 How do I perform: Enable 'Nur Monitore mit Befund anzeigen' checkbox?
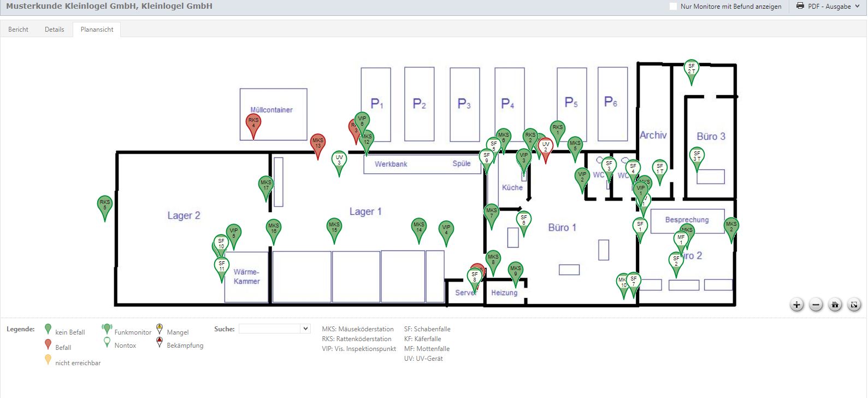(x=673, y=7)
